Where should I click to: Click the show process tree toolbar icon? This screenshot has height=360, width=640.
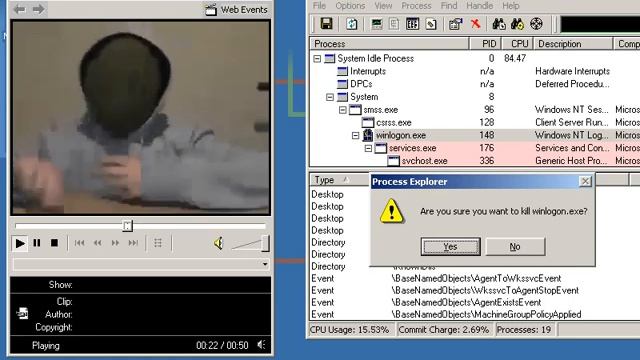point(394,24)
